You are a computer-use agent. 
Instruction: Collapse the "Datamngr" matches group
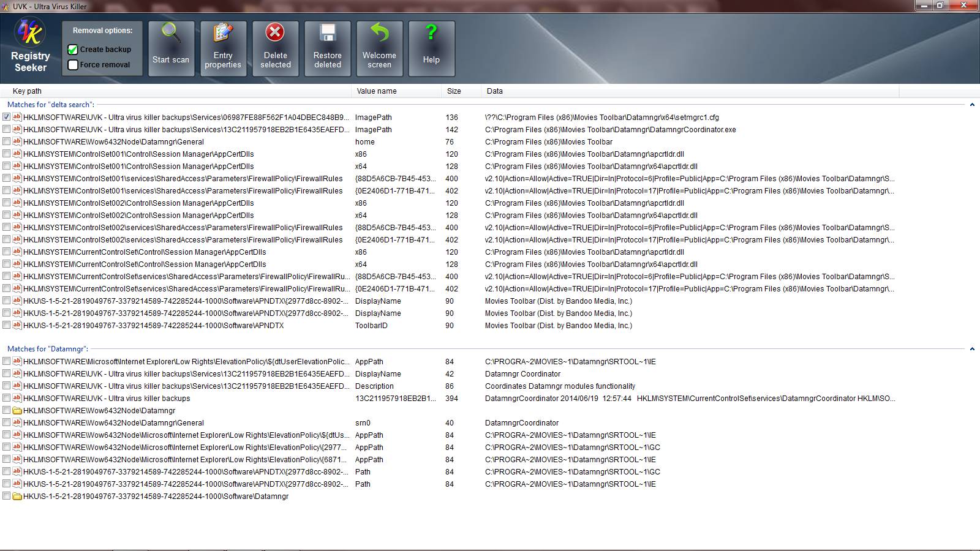coord(972,349)
